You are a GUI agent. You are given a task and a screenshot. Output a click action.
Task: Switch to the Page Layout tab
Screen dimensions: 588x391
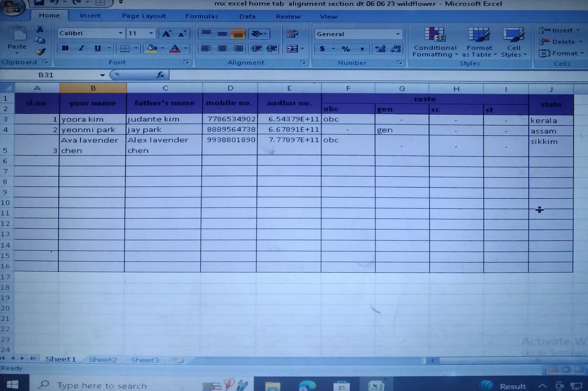click(144, 16)
